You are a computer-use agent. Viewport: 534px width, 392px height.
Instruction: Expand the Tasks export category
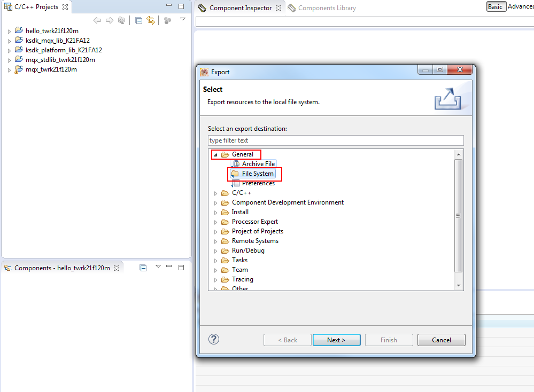(215, 261)
